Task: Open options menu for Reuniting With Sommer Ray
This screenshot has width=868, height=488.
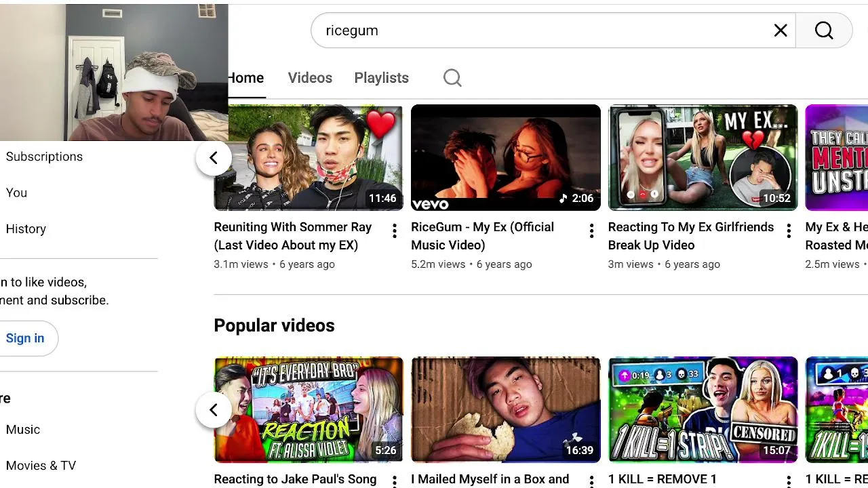Action: [394, 231]
